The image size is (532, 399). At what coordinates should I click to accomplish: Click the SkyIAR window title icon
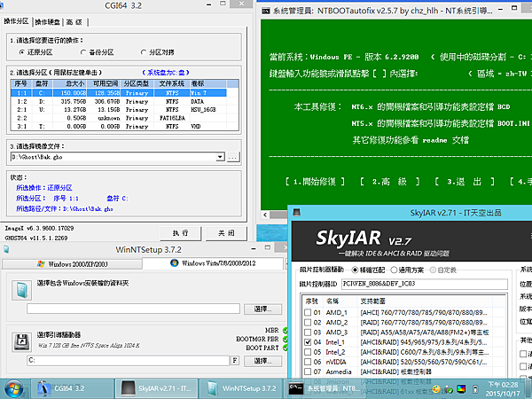click(297, 213)
